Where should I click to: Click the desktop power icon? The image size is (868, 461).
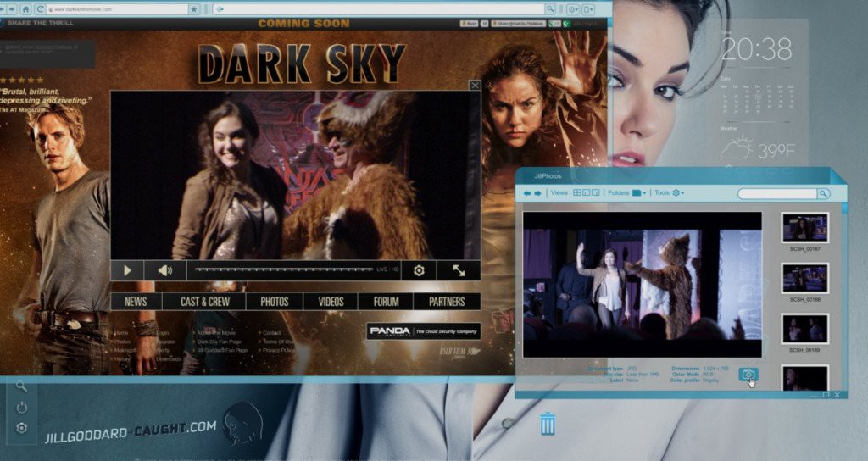point(22,407)
